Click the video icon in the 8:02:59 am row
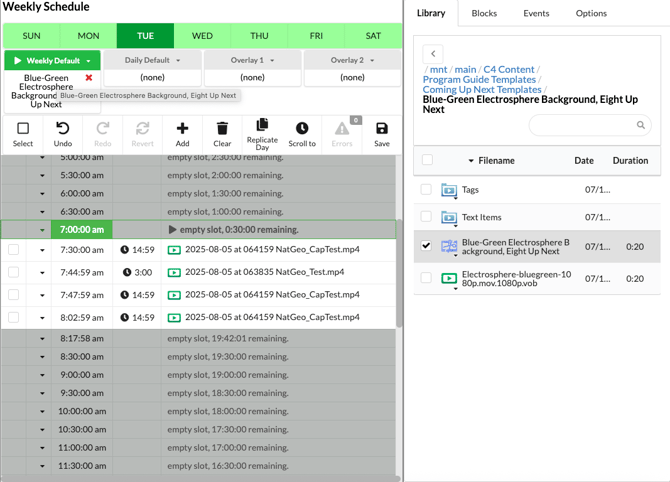The image size is (670, 482). (174, 318)
